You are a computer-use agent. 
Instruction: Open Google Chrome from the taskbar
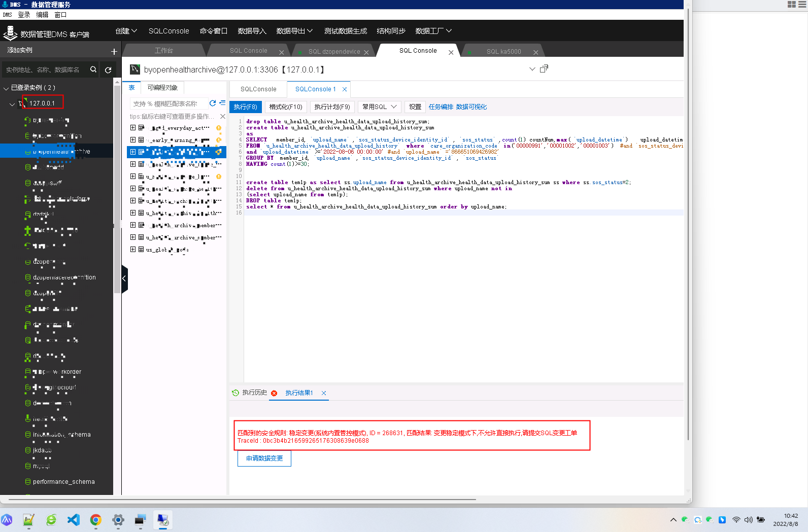96,520
